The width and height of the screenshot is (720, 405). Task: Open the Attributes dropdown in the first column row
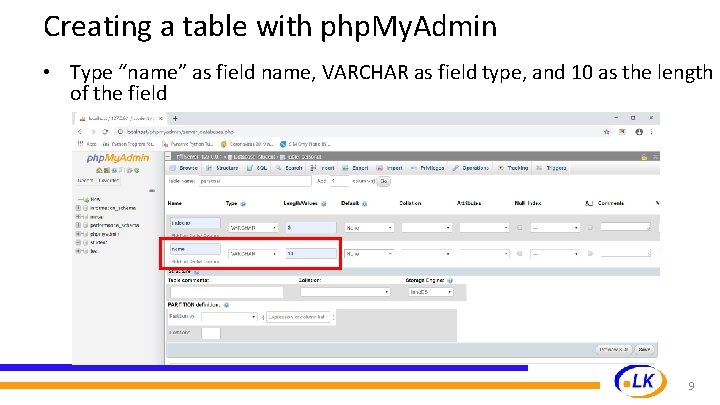pos(484,228)
